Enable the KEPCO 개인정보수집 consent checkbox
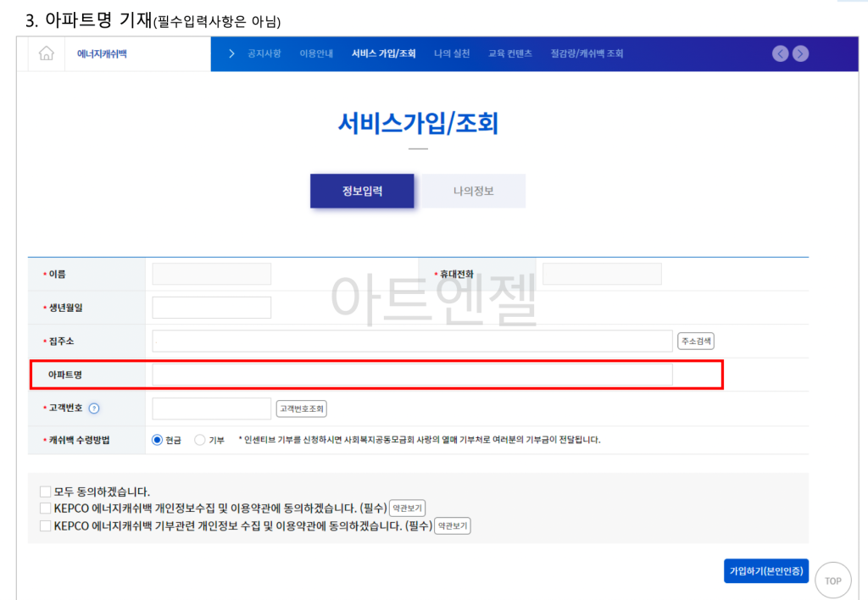Image resolution: width=868 pixels, height=600 pixels. pos(46,509)
